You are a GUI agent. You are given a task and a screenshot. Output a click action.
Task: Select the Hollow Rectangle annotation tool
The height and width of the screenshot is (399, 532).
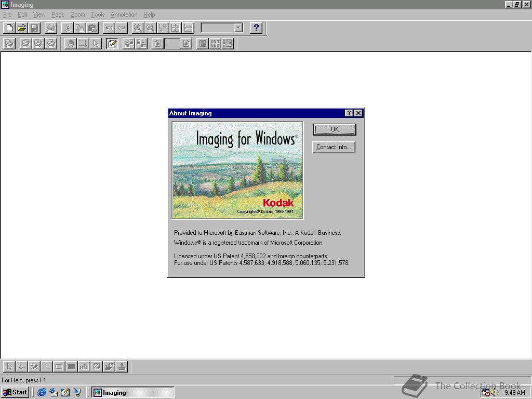click(x=59, y=366)
